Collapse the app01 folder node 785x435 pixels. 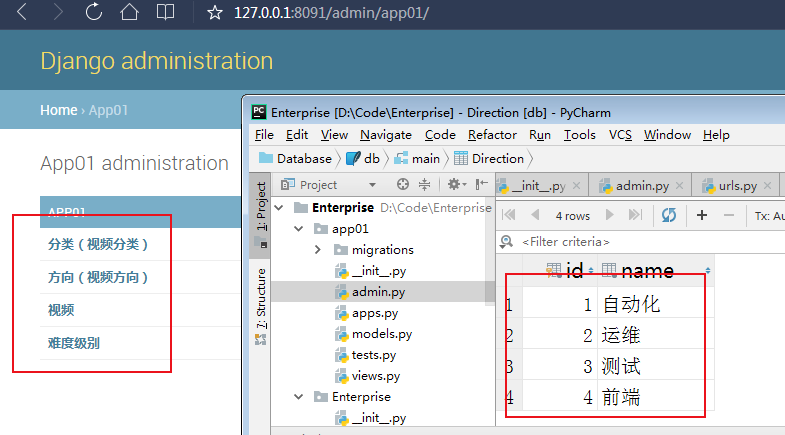pyautogui.click(x=299, y=229)
